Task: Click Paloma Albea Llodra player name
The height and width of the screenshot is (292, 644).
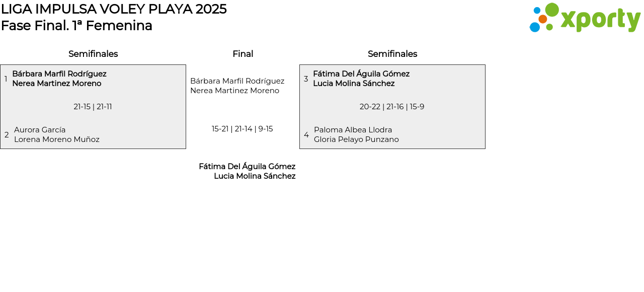Action: coord(353,130)
